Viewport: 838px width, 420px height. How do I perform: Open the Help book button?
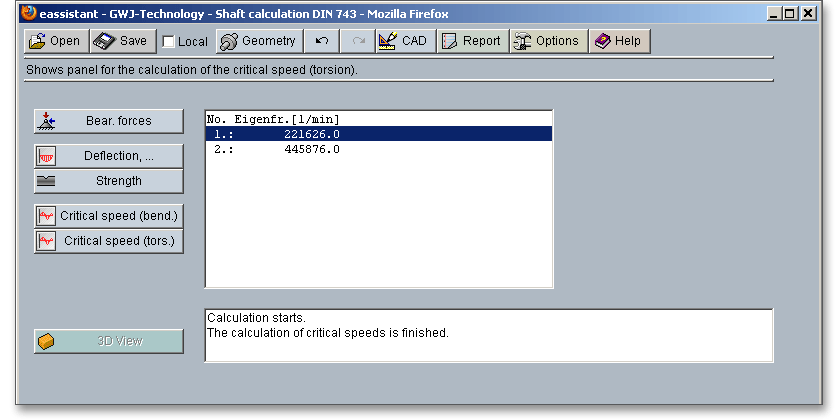619,41
